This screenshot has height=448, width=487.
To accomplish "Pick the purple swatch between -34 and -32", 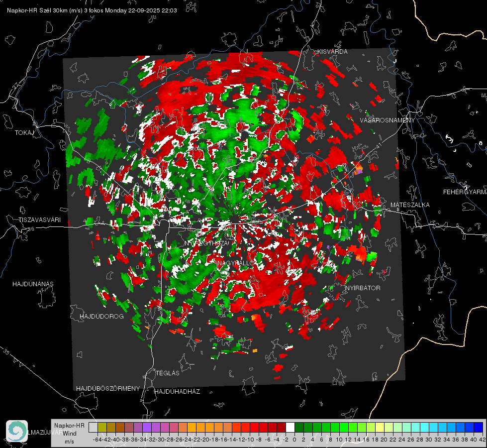I will (147, 427).
